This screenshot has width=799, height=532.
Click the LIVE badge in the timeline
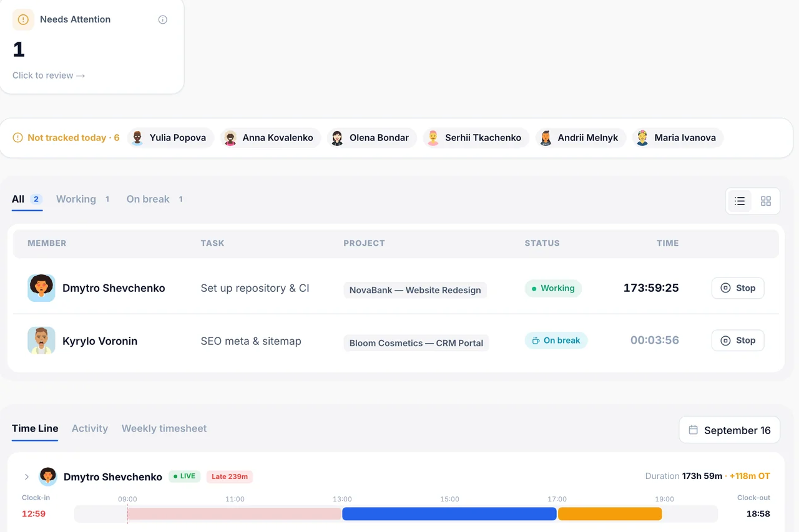pyautogui.click(x=185, y=476)
